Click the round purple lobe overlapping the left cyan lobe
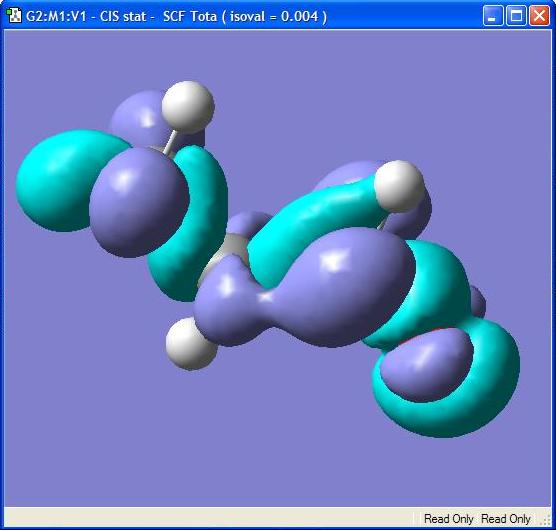This screenshot has height=530, width=556. (x=138, y=202)
